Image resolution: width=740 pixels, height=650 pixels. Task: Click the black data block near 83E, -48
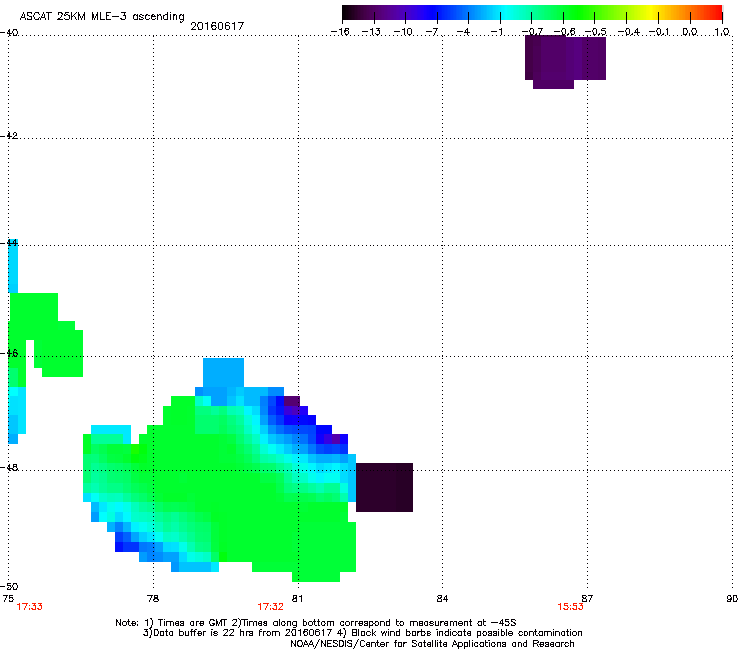[384, 487]
